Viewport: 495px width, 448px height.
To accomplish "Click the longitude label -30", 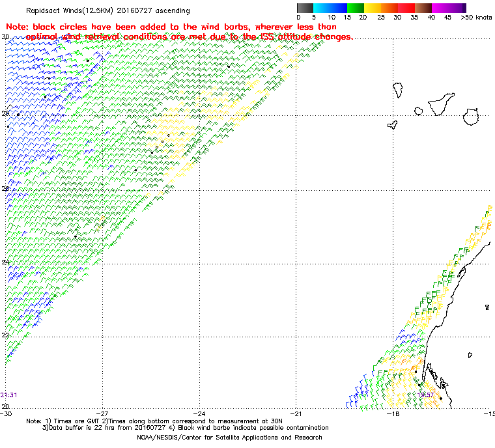I will [x=6, y=413].
